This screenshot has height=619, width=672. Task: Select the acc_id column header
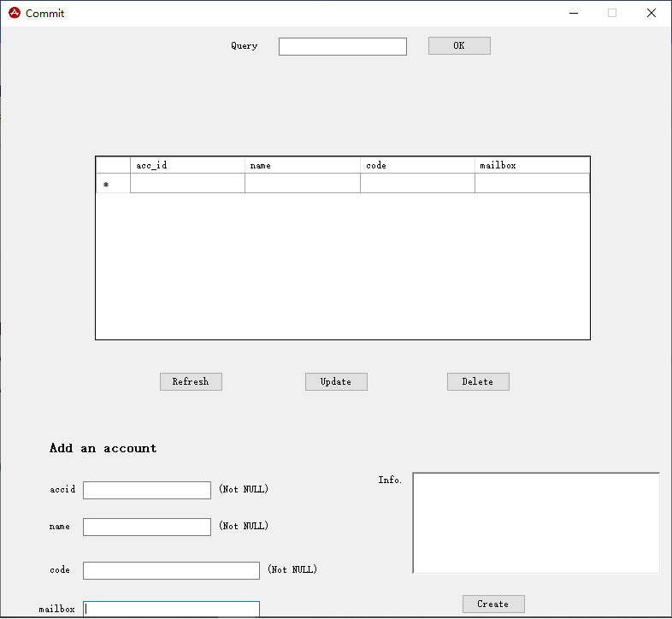(187, 166)
